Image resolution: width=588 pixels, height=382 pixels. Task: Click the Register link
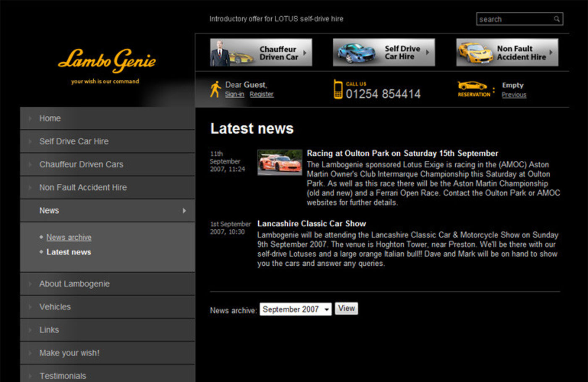click(x=261, y=94)
